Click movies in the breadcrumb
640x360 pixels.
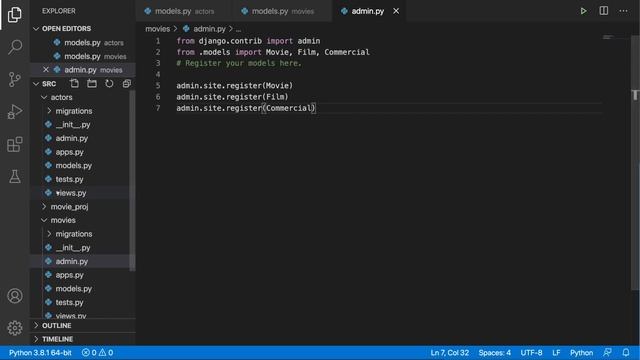158,29
